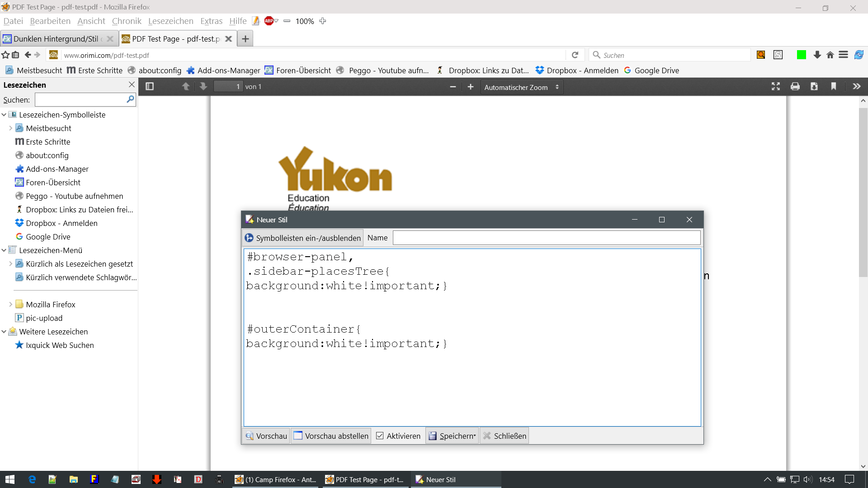Reload the page with refresh icon
This screenshot has height=488, width=868.
click(x=575, y=55)
